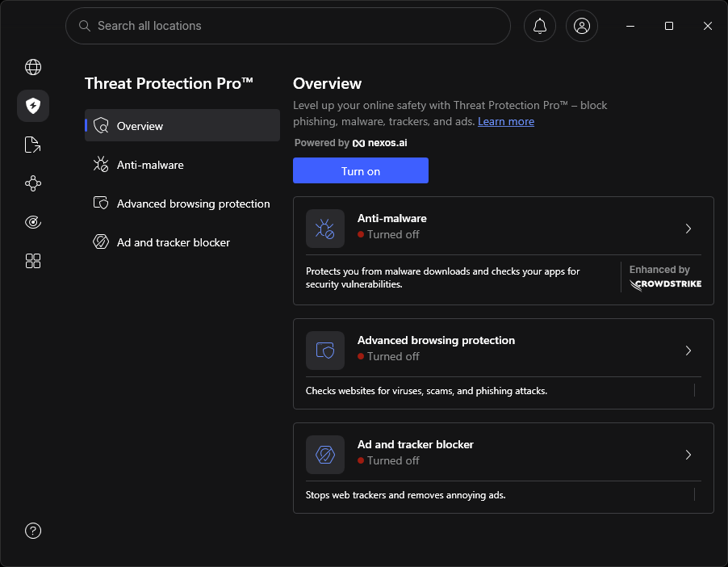The image size is (728, 567).
Task: Click the search magnifier icon
Action: point(84,26)
